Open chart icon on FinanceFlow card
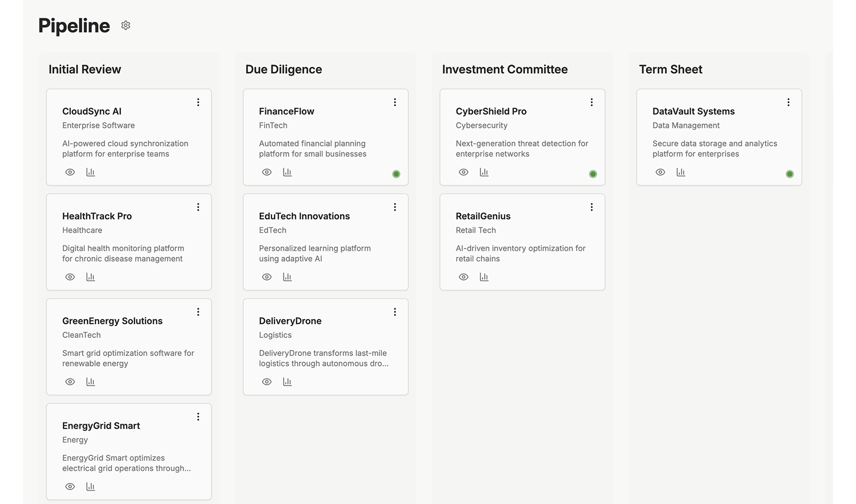This screenshot has height=504, width=856. (287, 172)
